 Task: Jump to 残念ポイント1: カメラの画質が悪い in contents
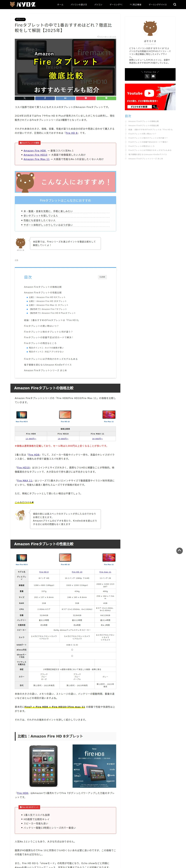(46, 348)
